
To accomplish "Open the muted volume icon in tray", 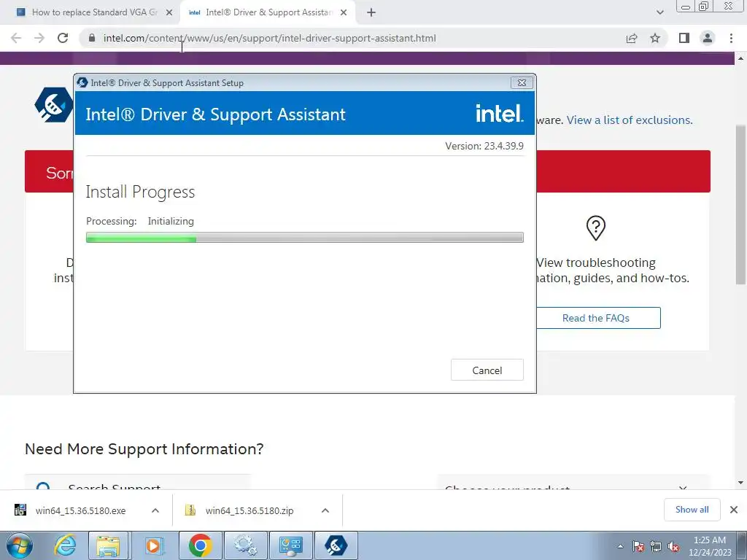I will click(x=673, y=546).
